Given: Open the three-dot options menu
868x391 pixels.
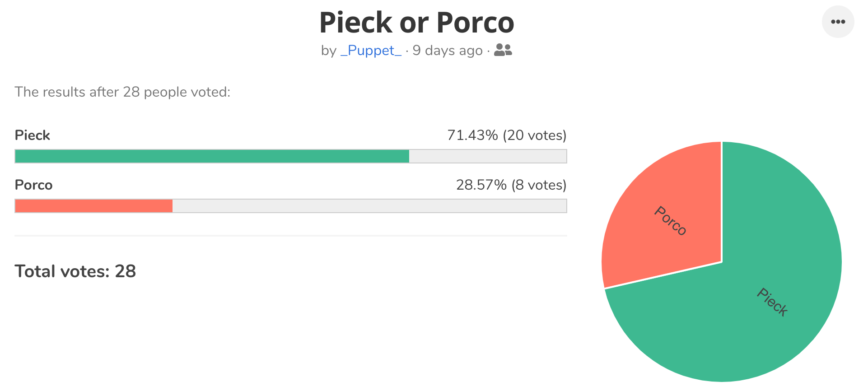Looking at the screenshot, I should tap(838, 22).
